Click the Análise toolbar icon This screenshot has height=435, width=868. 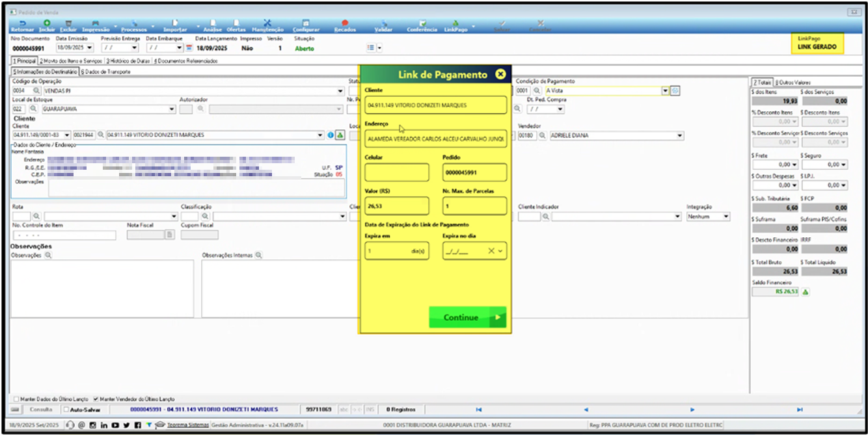[x=213, y=25]
